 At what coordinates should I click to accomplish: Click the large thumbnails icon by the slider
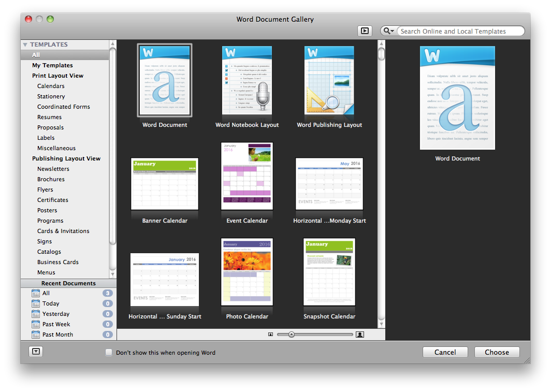359,335
